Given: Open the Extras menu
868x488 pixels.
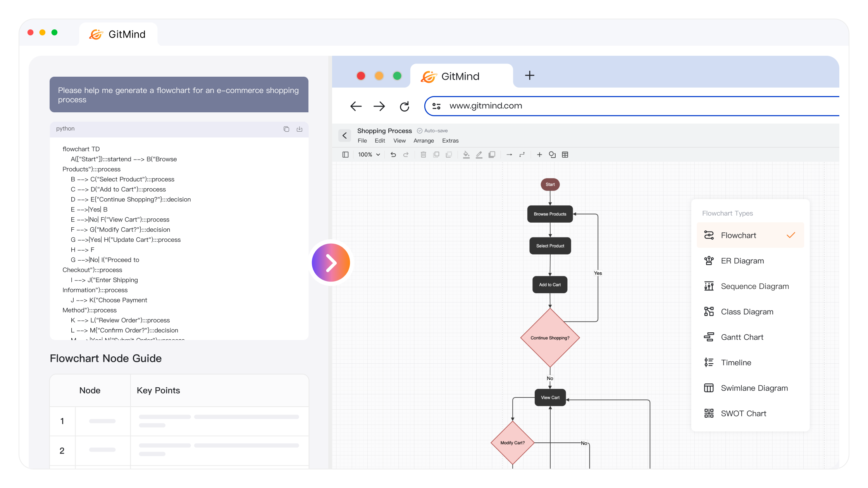Looking at the screenshot, I should coord(450,141).
